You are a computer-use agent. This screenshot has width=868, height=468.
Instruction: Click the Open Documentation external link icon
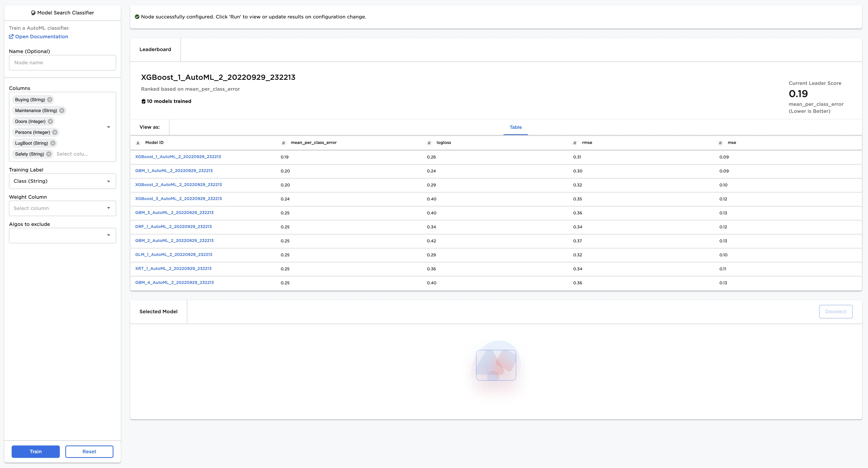pyautogui.click(x=11, y=37)
